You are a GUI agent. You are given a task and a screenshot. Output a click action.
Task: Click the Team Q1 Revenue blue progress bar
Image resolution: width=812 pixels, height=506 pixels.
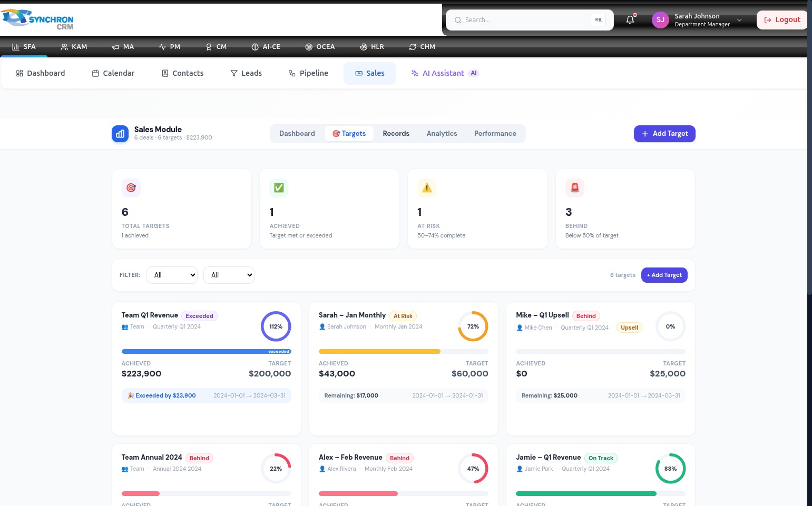point(207,352)
